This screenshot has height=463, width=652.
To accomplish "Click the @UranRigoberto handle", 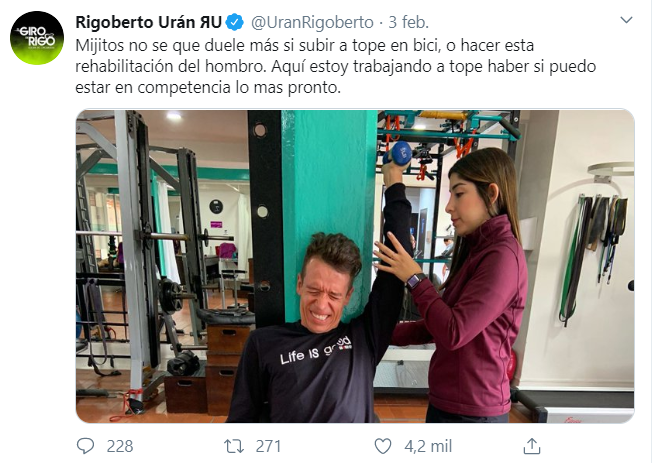I will tap(312, 22).
